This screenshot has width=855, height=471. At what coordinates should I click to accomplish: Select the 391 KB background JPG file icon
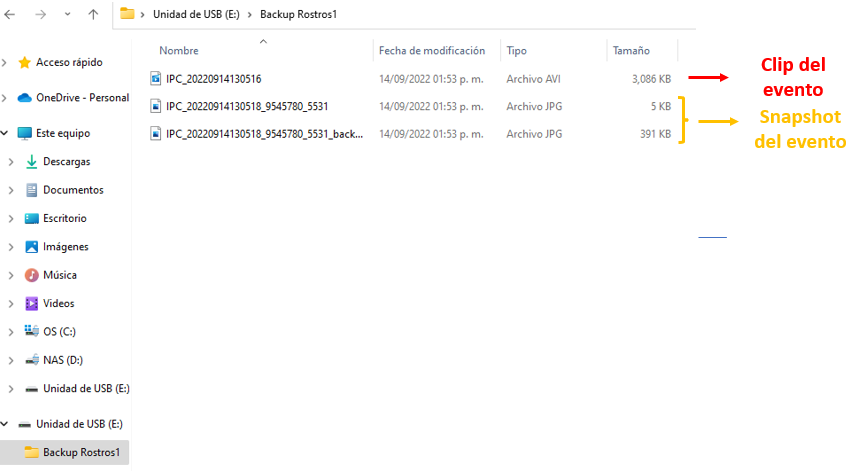tap(156, 133)
